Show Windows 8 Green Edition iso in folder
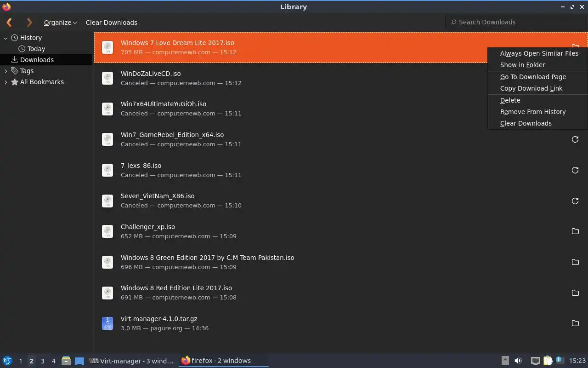This screenshot has height=368, width=588. tap(575, 262)
